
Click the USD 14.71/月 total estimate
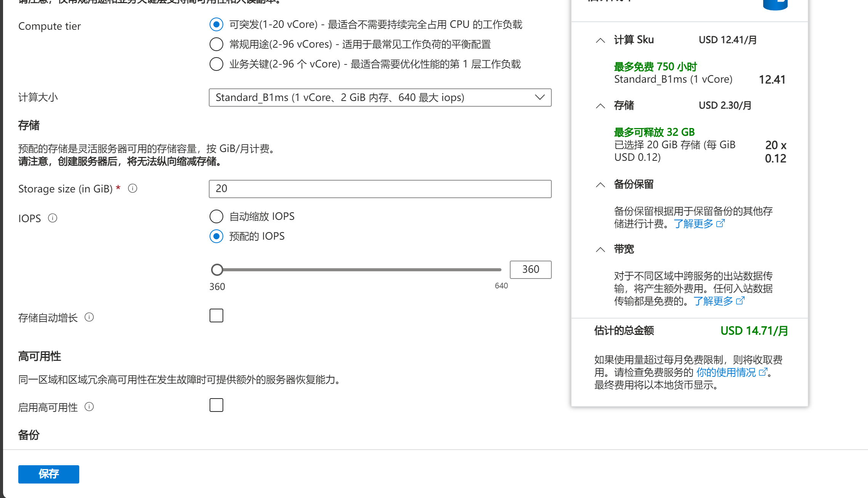(x=754, y=331)
